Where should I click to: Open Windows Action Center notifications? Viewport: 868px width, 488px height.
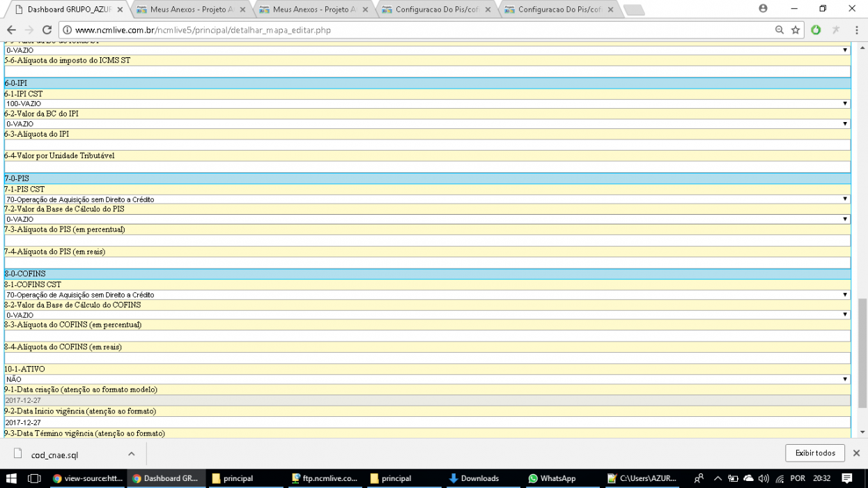(848, 478)
